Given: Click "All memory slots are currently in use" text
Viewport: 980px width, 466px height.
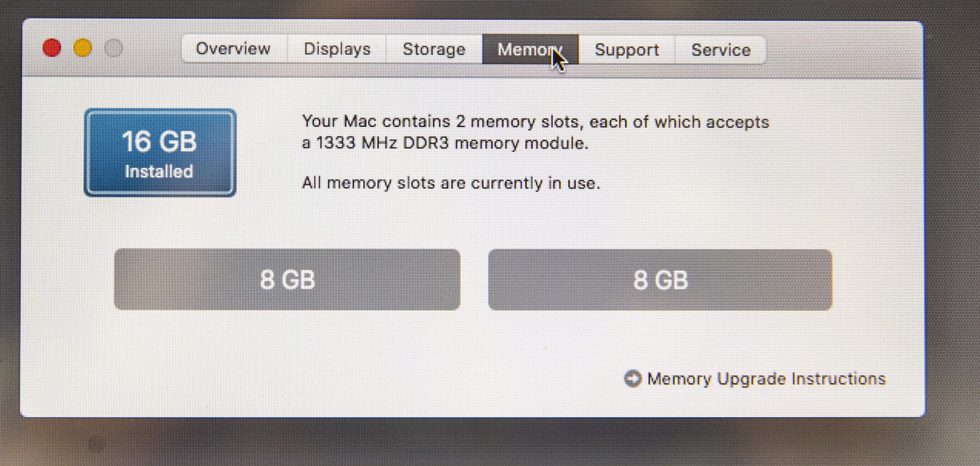Looking at the screenshot, I should tap(451, 183).
